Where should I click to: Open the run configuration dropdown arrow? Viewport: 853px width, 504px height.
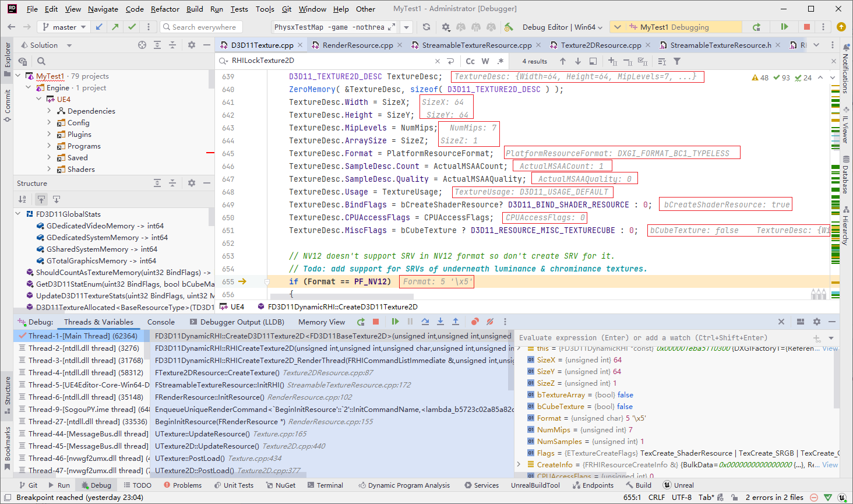pos(407,27)
